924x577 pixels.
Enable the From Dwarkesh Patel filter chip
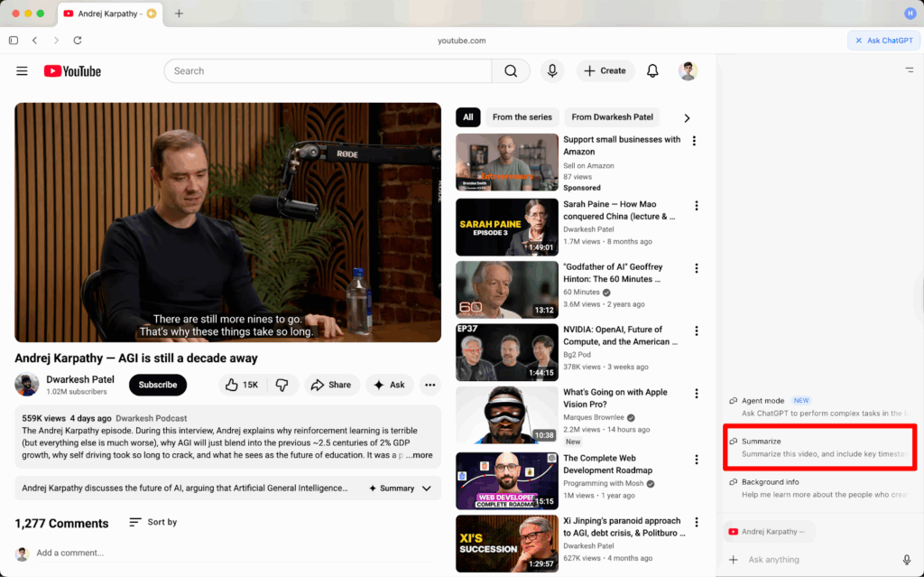pos(612,117)
